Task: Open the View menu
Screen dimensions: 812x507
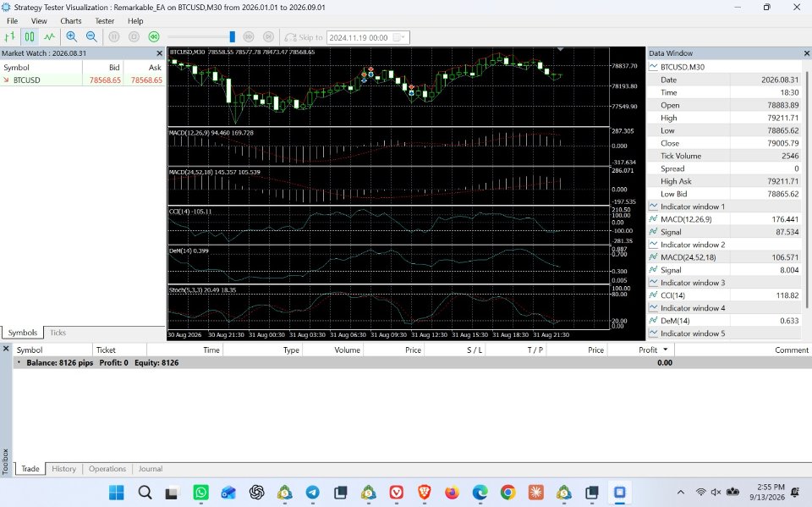Action: 39,21
